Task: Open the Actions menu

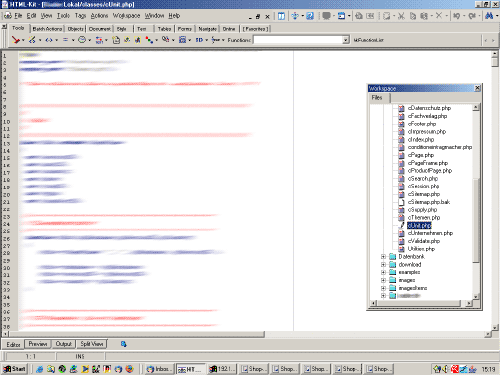Action: [99, 16]
